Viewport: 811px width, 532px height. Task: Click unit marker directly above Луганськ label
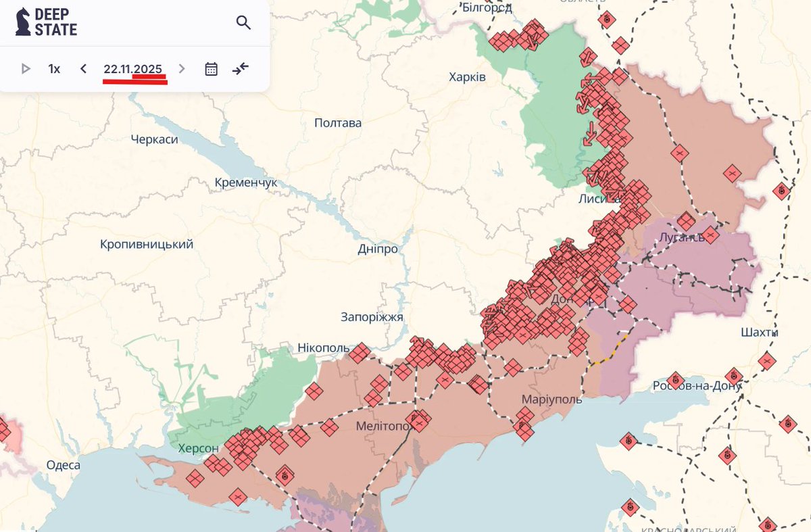point(686,222)
